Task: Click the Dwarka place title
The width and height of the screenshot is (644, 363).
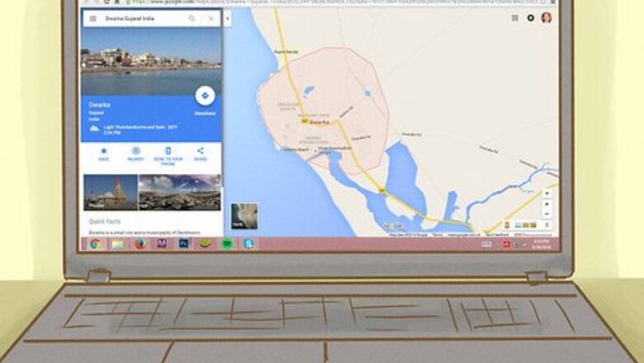Action: (99, 105)
